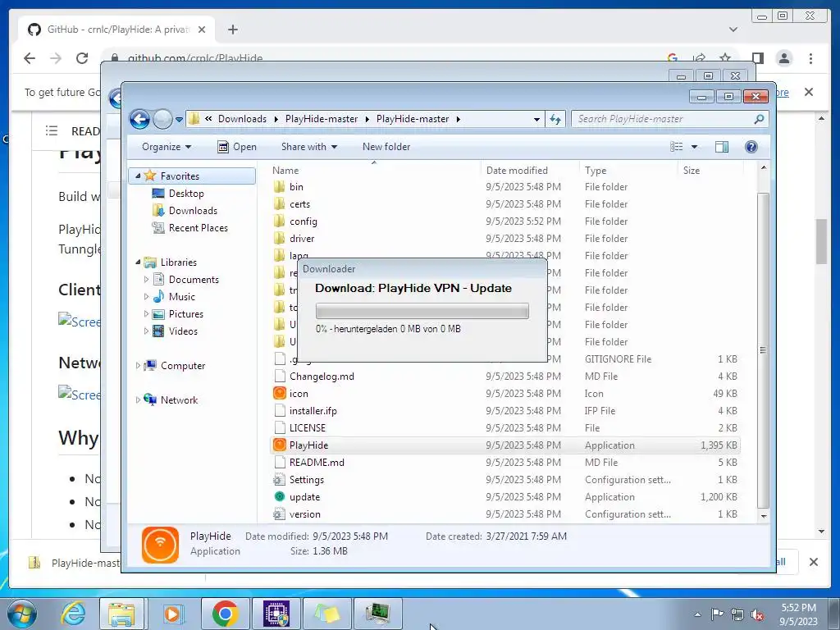
Task: Close the GitHub PlayHide tab
Action: 202,30
